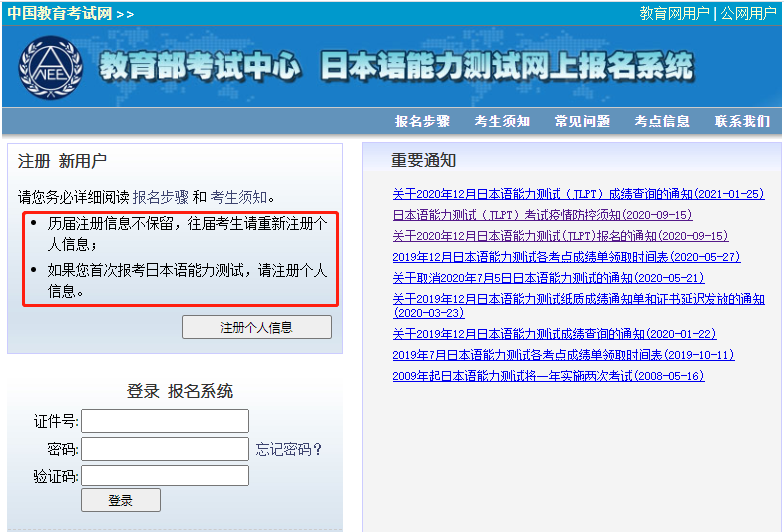Open the 常见问题 navigation menu item
Screen dimensions: 784x532
582,121
